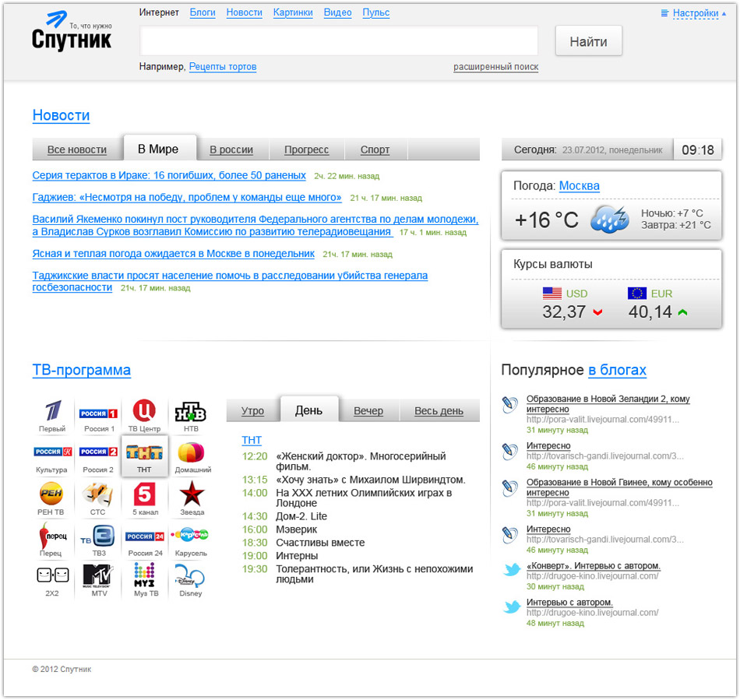The width and height of the screenshot is (740, 700).
Task: Focus the main search input field
Action: tap(339, 41)
